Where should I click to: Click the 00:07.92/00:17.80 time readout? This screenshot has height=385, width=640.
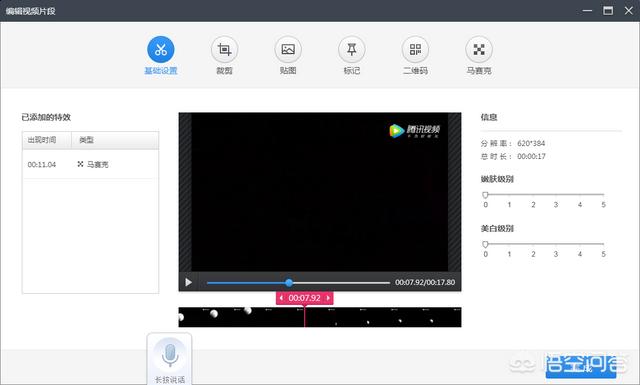pyautogui.click(x=425, y=282)
